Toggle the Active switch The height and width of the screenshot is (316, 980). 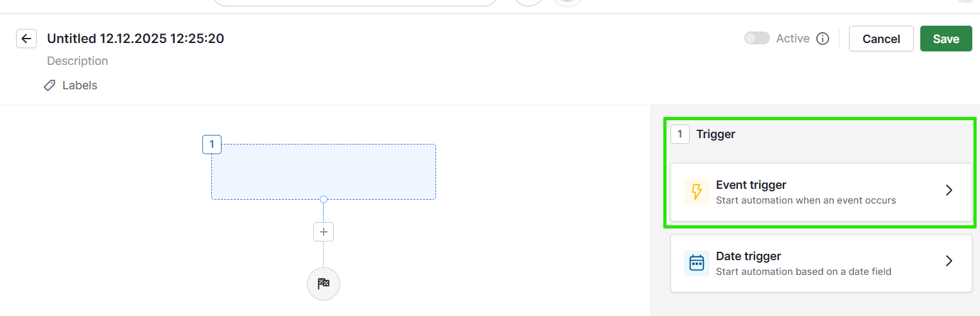[757, 39]
